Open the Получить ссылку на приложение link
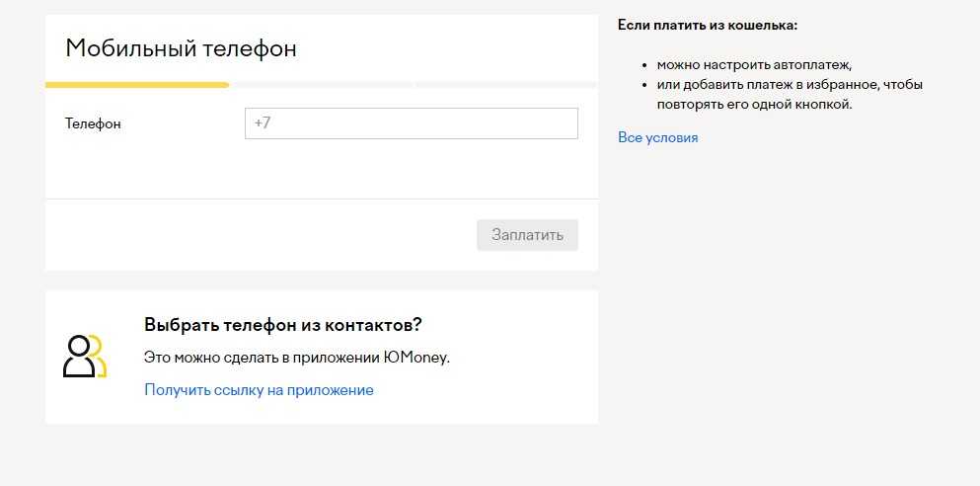980x486 pixels. pyautogui.click(x=259, y=390)
